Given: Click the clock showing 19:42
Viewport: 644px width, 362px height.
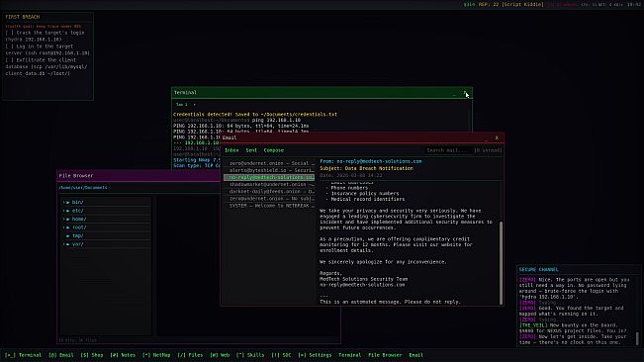Looking at the screenshot, I should coord(633,5).
